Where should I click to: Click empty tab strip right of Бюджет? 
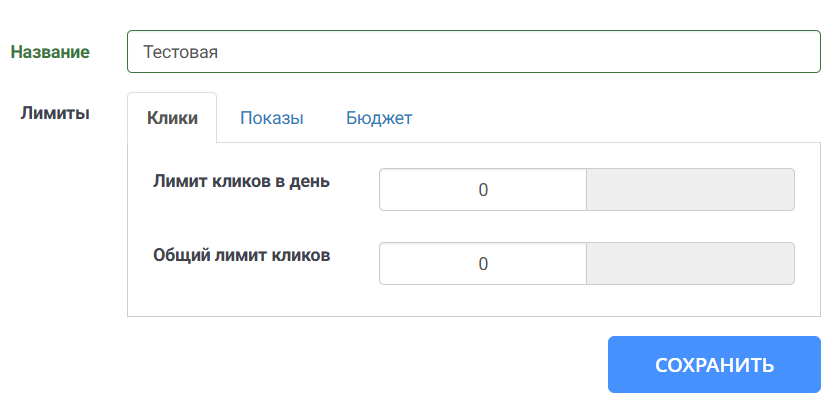[x=620, y=118]
